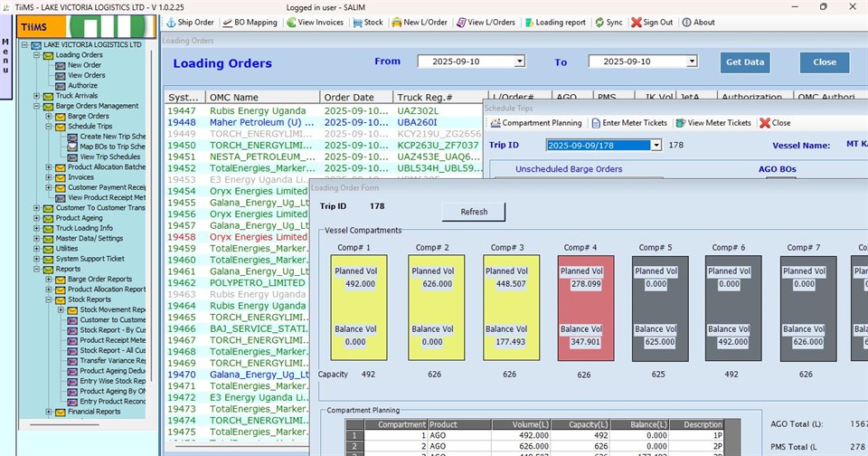Click red X Close in Schedule Trips toolbar

point(765,122)
